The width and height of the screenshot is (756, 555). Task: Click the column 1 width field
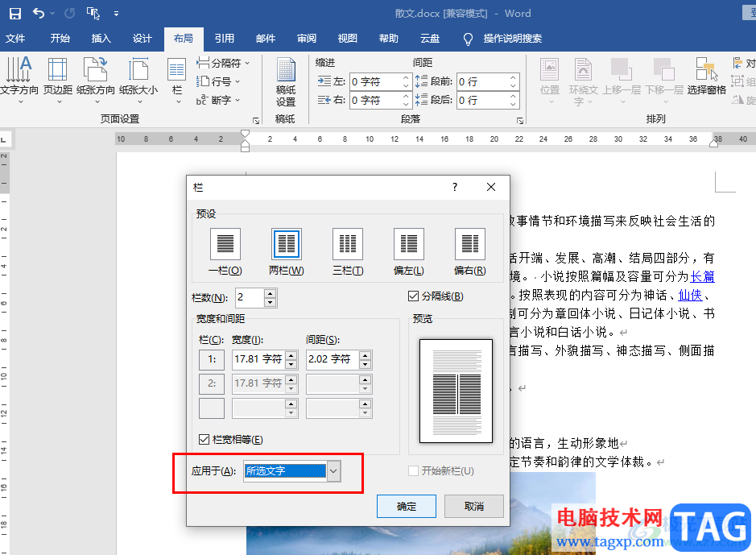(x=258, y=359)
